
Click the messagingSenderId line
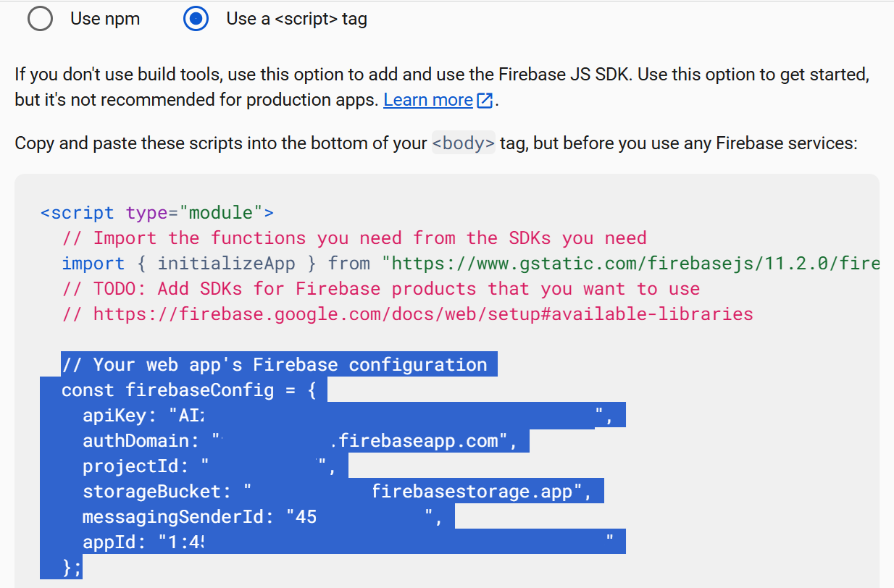(263, 517)
